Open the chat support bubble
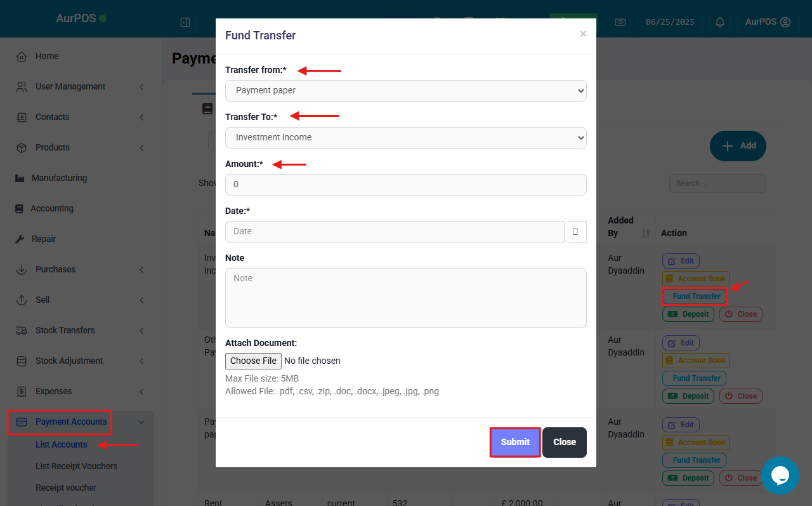This screenshot has width=812, height=506. click(780, 476)
